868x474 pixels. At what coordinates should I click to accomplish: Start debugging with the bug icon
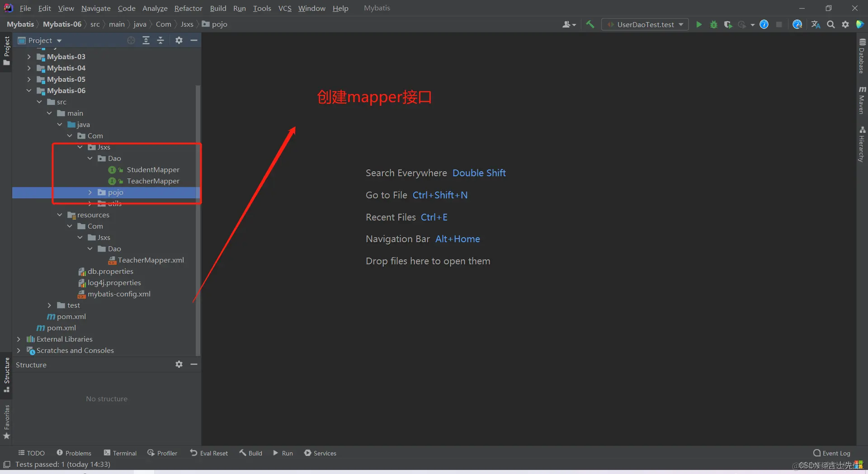(713, 24)
